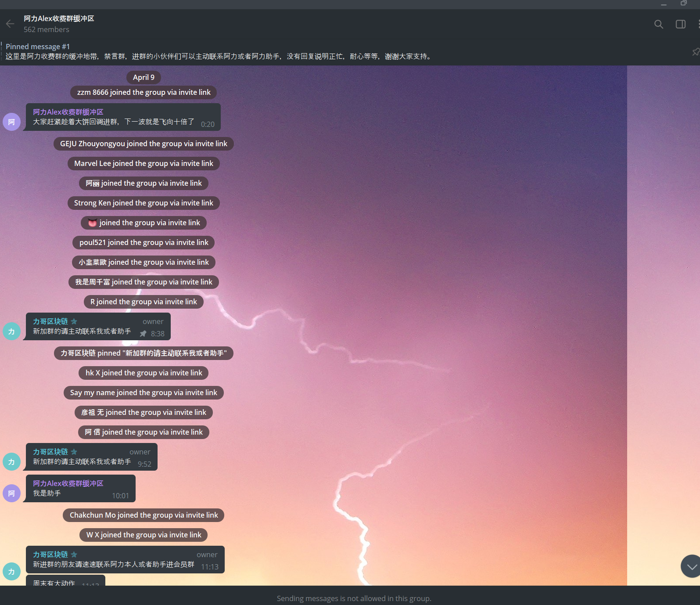Image resolution: width=700 pixels, height=605 pixels.
Task: Click the pin icon beside pinned message
Action: point(695,52)
